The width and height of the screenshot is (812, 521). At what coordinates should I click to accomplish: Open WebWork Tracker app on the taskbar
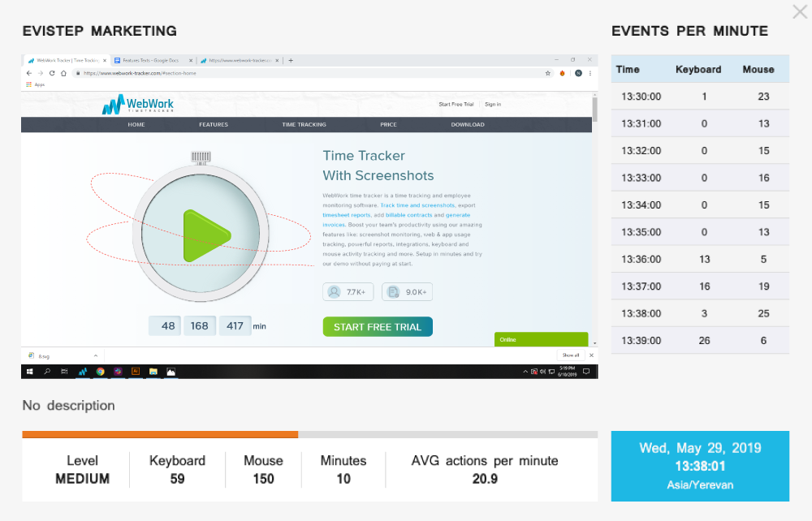point(82,372)
